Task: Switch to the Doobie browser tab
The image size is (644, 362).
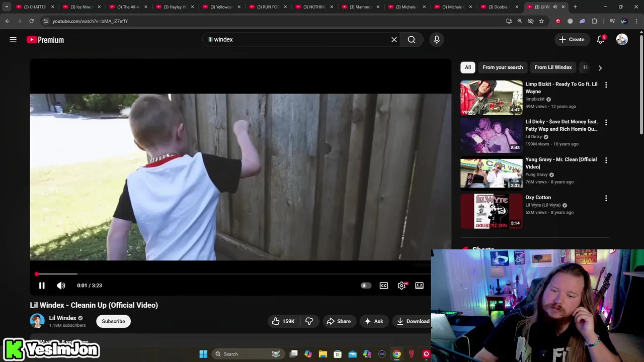Action: click(499, 7)
